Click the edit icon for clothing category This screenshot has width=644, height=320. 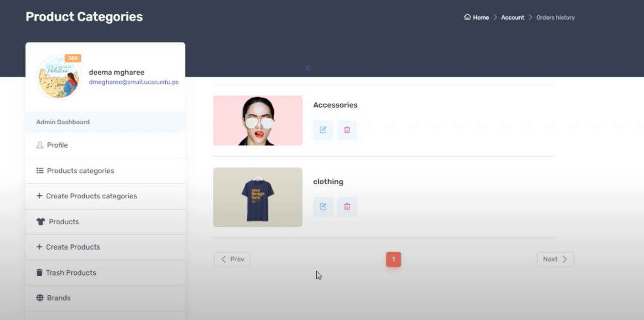tap(323, 207)
